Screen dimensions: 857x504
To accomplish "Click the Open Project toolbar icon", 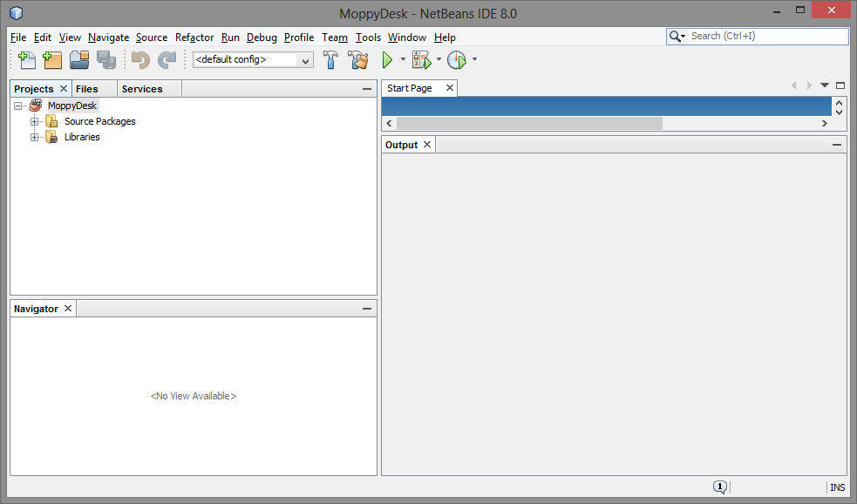I will pos(79,59).
